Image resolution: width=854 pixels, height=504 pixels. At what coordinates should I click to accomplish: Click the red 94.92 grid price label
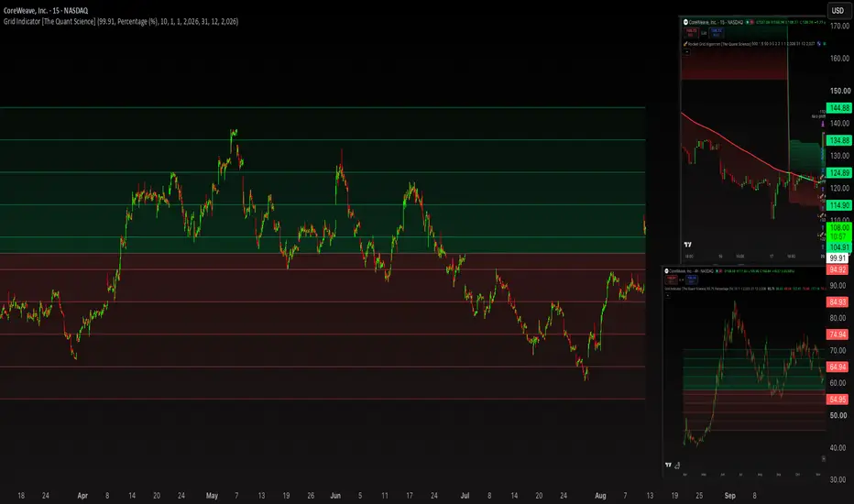838,269
